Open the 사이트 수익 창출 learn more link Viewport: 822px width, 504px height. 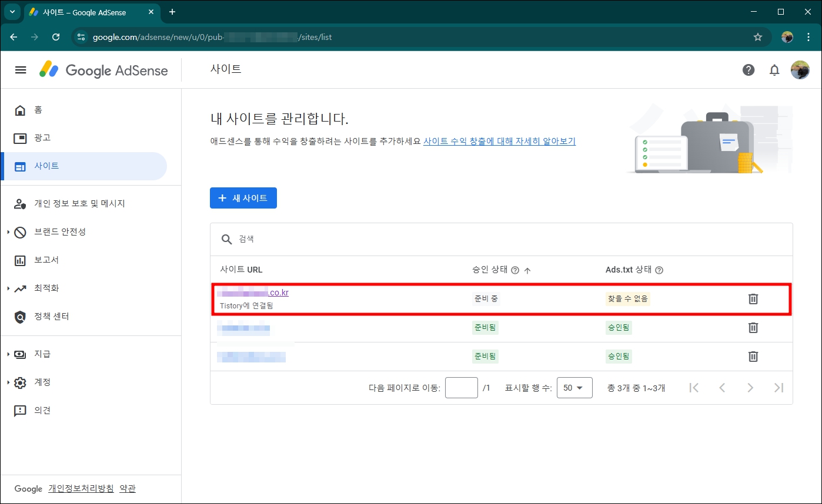coord(500,141)
